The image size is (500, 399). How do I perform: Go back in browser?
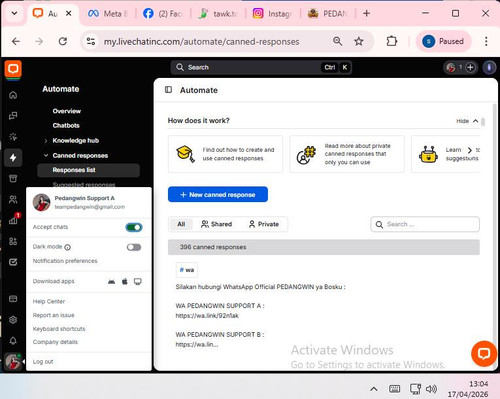[x=16, y=41]
